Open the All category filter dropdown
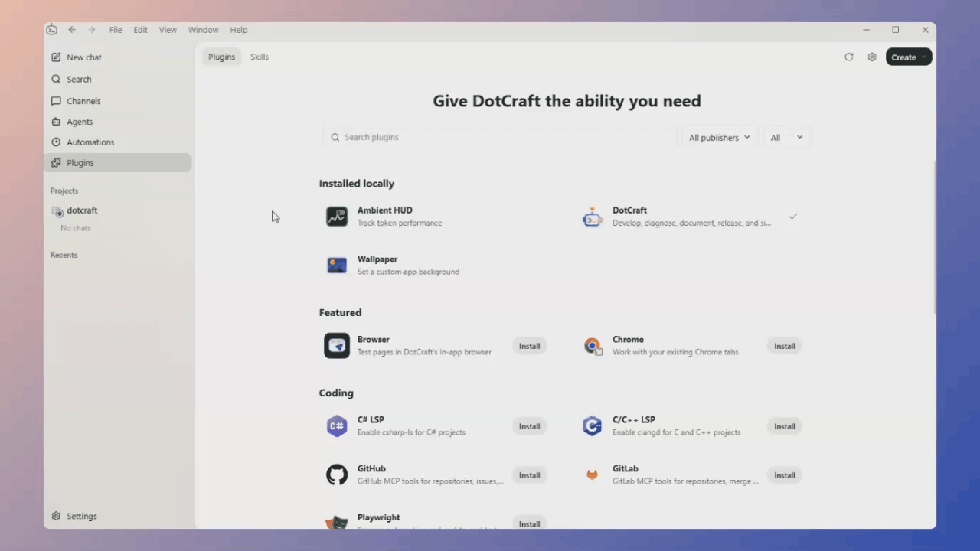This screenshot has width=980, height=551. (786, 138)
